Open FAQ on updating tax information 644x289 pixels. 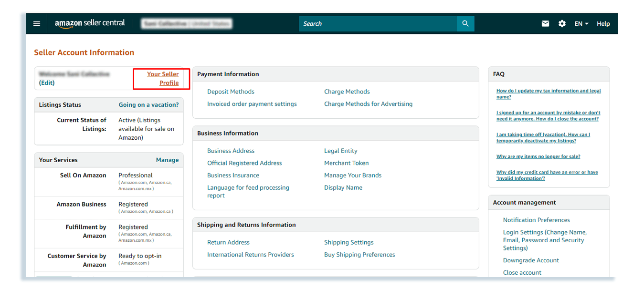click(x=548, y=93)
